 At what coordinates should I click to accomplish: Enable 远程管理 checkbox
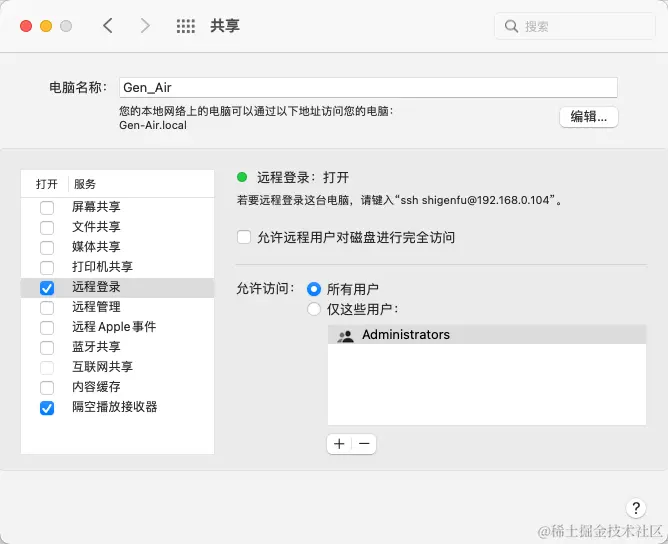[47, 308]
